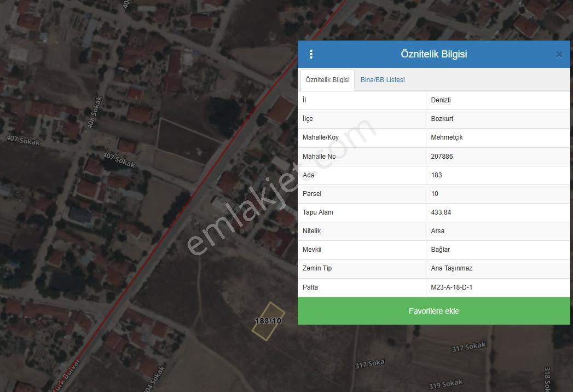This screenshot has height=392, width=573.
Task: Click the Nitelik value Arsa
Action: (x=437, y=231)
